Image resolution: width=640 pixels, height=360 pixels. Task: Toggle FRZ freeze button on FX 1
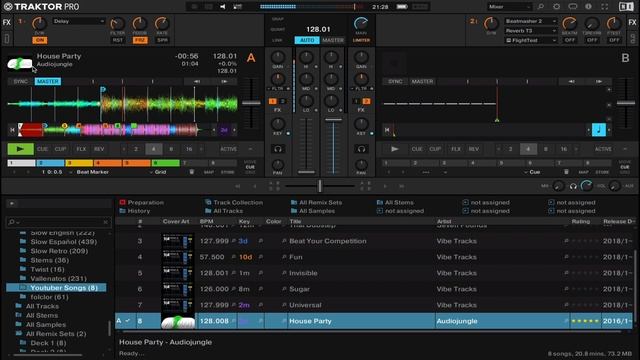140,40
